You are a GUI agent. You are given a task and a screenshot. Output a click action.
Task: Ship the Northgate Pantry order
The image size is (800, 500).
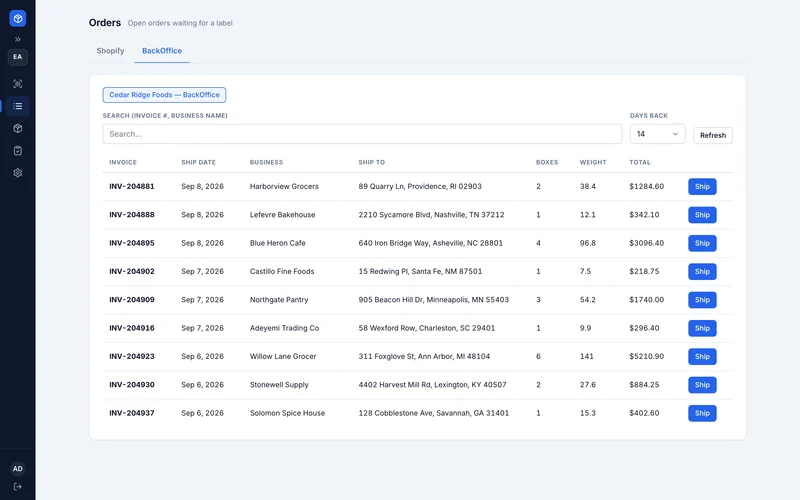(x=702, y=300)
